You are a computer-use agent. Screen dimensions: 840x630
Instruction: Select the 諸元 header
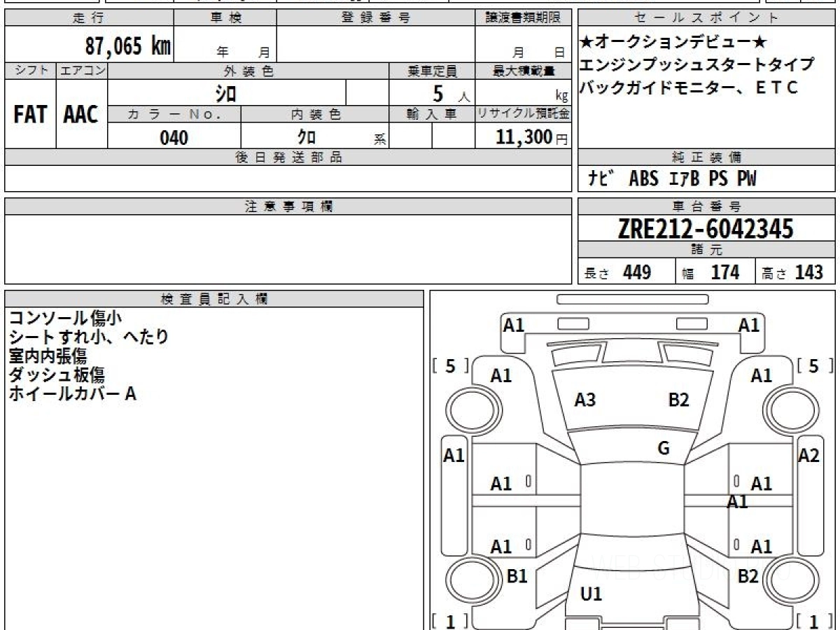tap(706, 250)
